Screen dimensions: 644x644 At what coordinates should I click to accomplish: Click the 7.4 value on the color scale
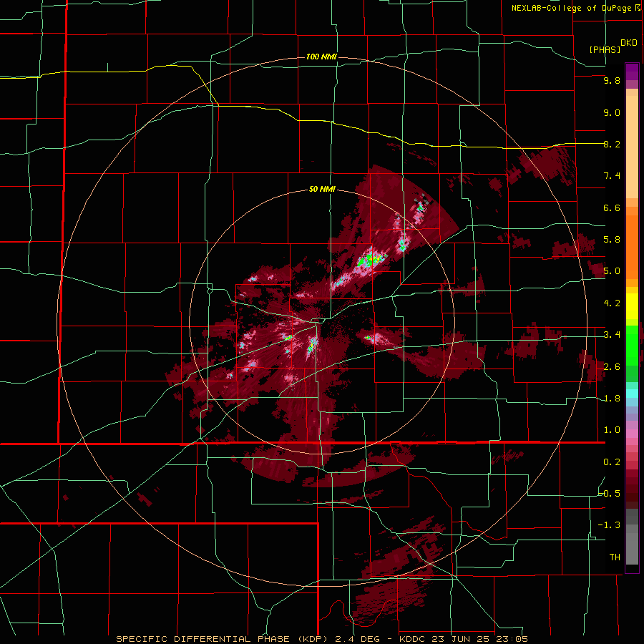(612, 176)
